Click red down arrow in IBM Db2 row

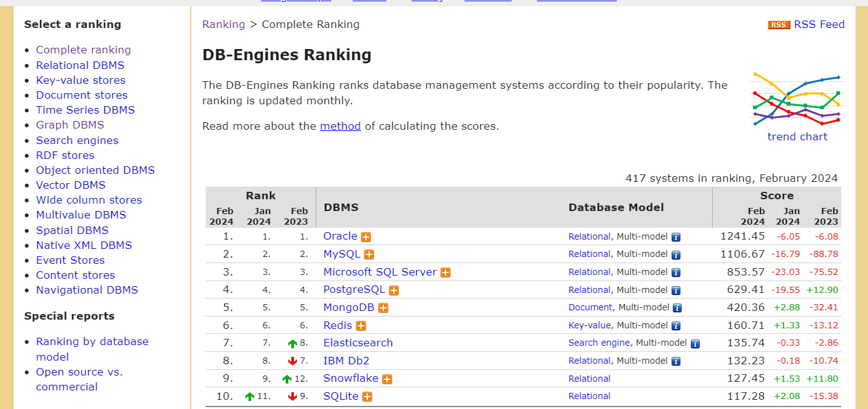pos(293,361)
